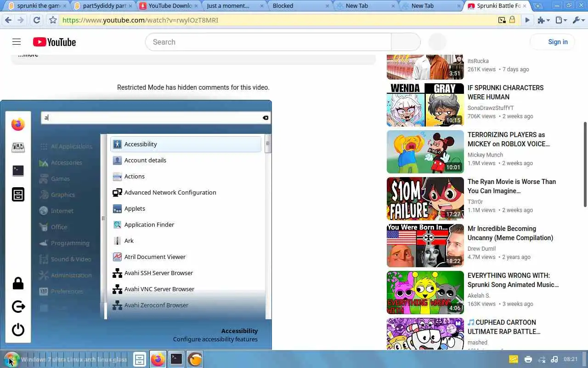The width and height of the screenshot is (588, 368).
Task: Select the All Applications category
Action: 67,146
